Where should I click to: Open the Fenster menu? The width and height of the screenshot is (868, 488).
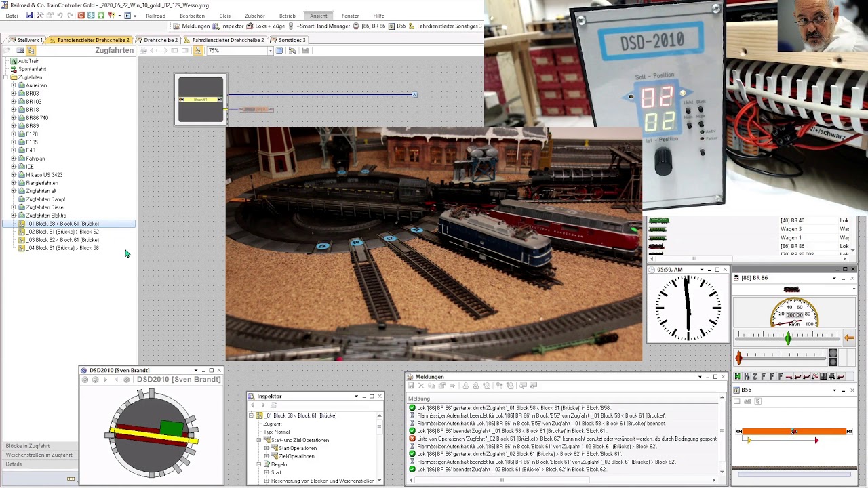350,16
